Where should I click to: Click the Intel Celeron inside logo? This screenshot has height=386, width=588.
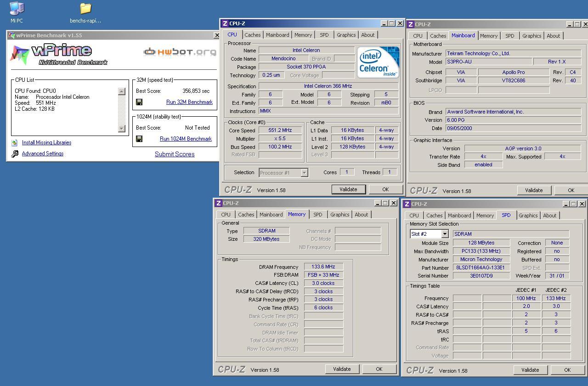coord(378,62)
